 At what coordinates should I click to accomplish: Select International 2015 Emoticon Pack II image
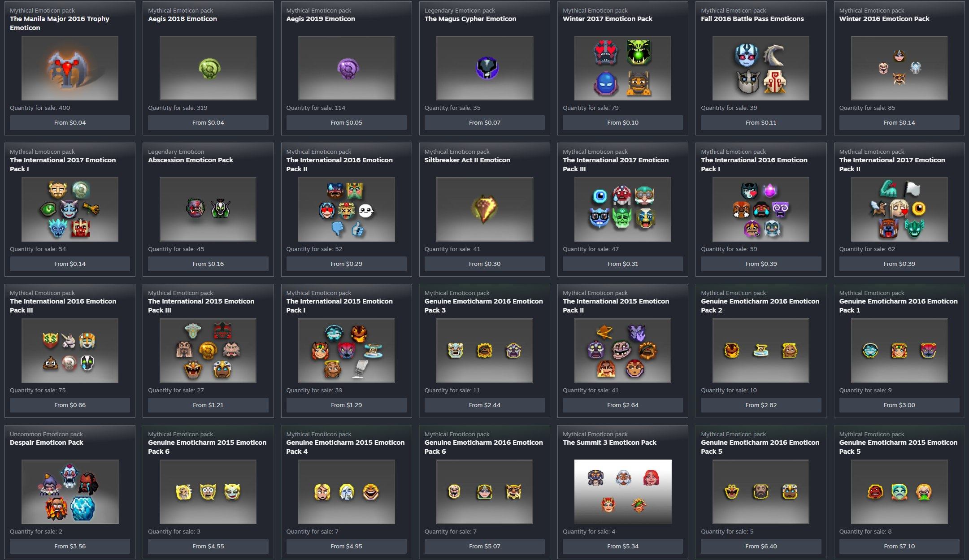(x=623, y=351)
